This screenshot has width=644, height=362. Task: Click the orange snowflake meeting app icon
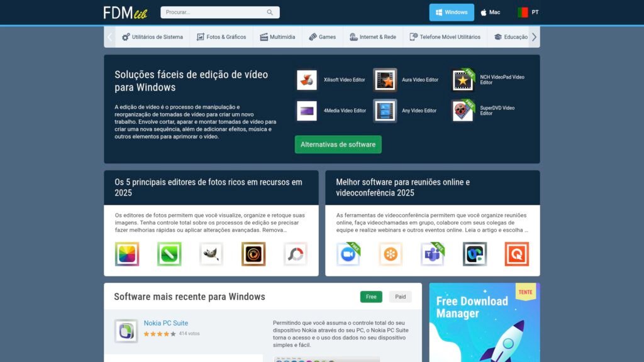click(x=391, y=254)
